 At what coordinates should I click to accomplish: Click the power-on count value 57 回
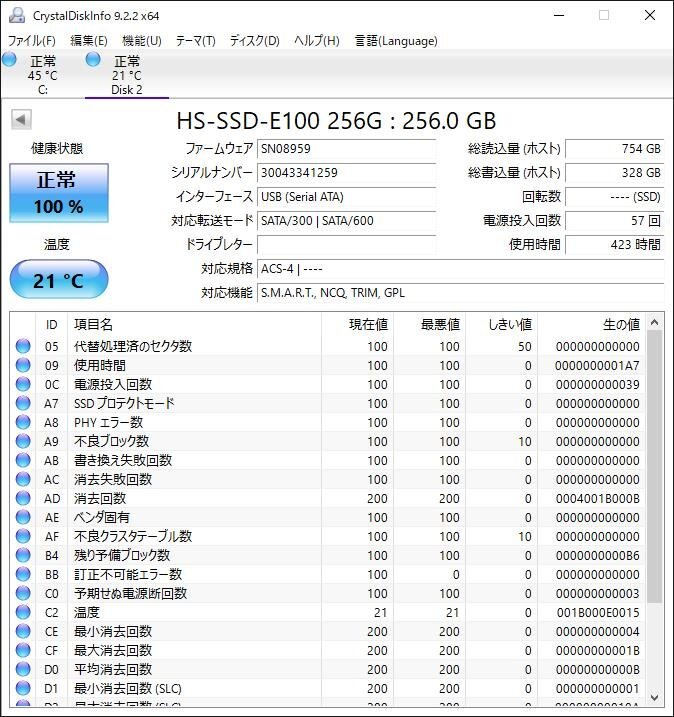[x=615, y=221]
